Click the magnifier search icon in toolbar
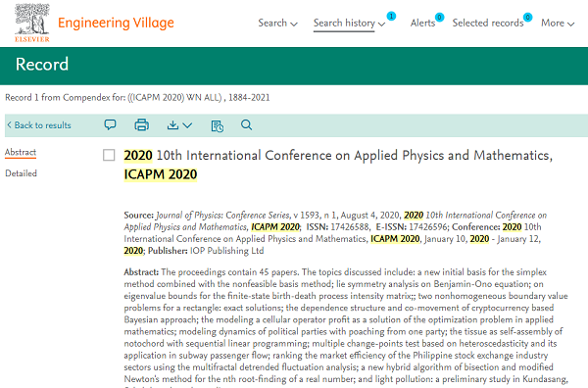 coord(246,124)
